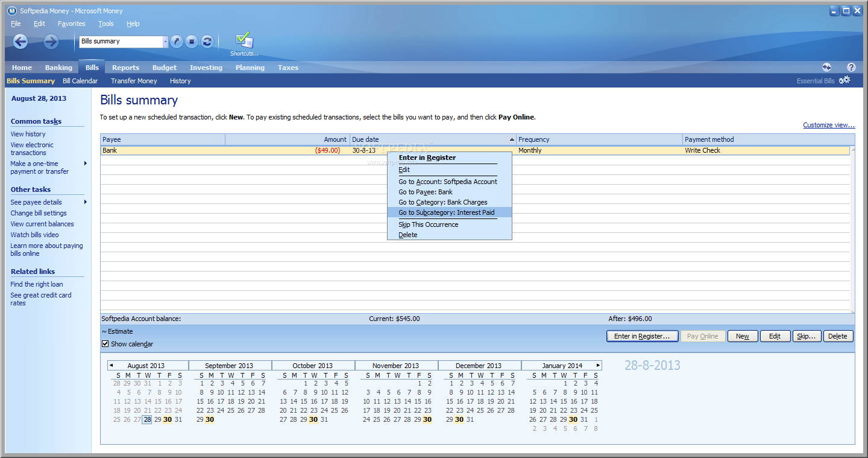Screen dimensions: 868x458
Task: Open the Customize view link
Action: (x=828, y=124)
